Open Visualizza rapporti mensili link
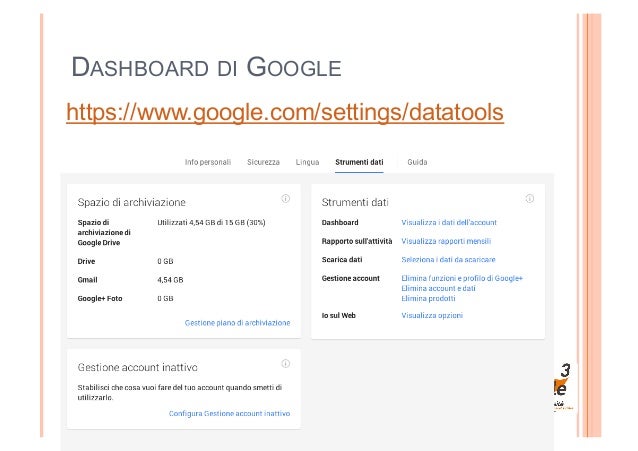 tap(446, 241)
